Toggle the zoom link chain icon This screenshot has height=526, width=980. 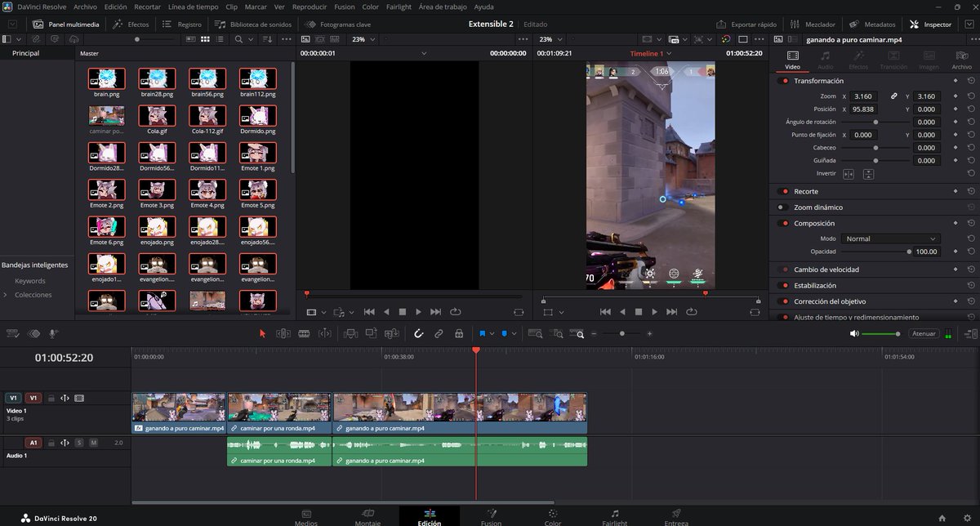(894, 96)
